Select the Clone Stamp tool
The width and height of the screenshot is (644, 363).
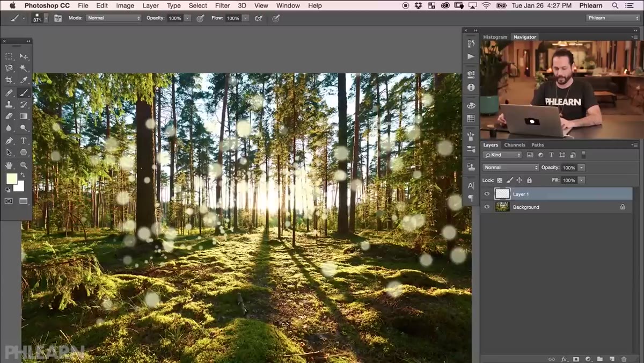[x=9, y=104]
